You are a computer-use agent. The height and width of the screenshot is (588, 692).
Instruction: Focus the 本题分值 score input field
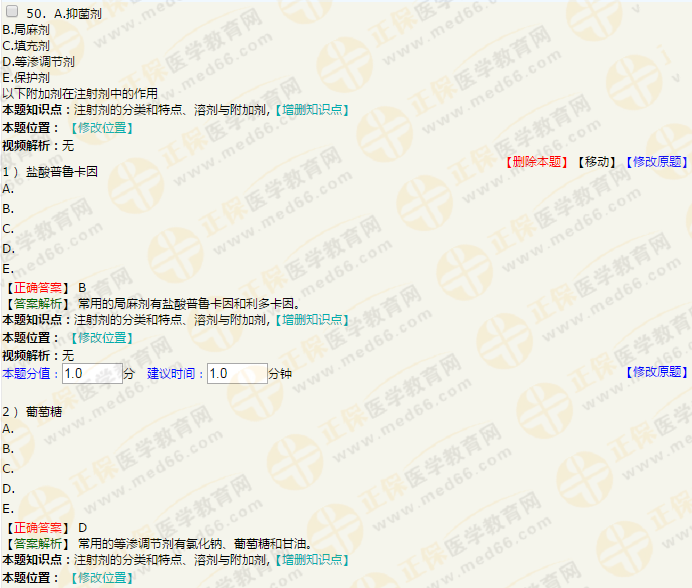tap(91, 374)
